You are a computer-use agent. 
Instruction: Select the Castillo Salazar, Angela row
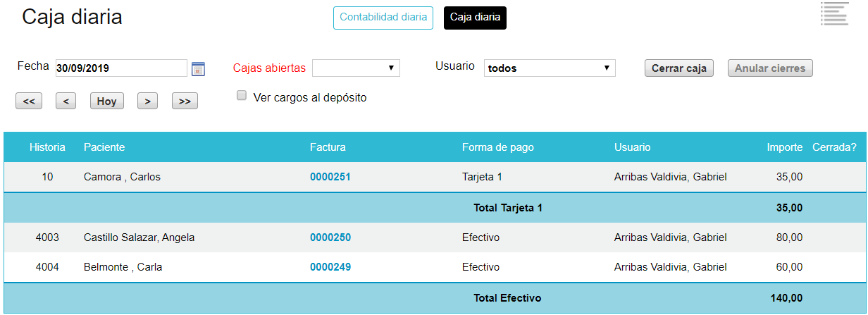(434, 237)
